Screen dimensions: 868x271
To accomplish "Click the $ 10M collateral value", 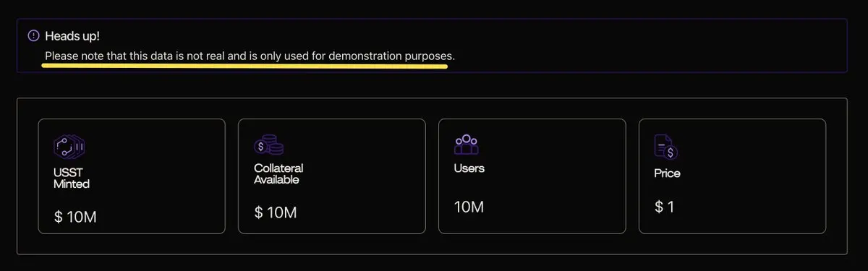I will (x=276, y=212).
